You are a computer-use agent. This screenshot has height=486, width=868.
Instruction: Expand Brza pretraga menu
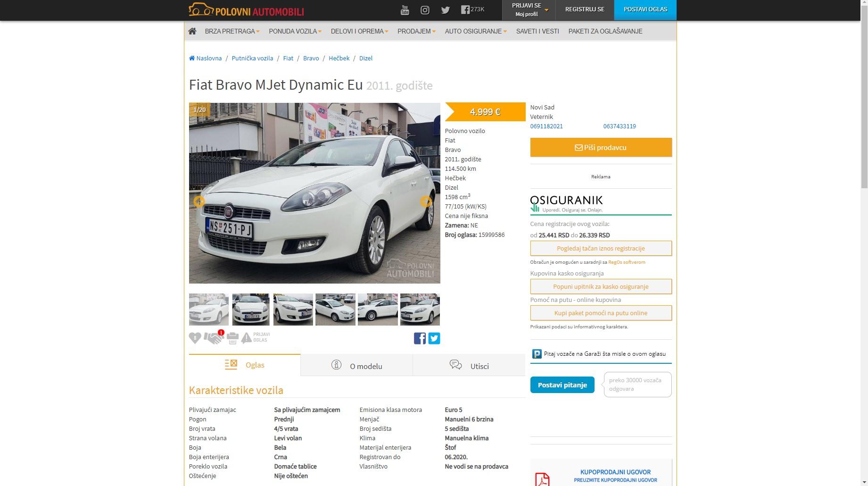pyautogui.click(x=232, y=31)
